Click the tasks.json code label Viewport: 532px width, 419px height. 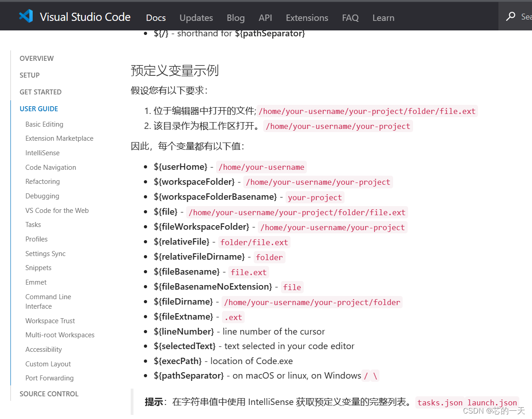[440, 403]
